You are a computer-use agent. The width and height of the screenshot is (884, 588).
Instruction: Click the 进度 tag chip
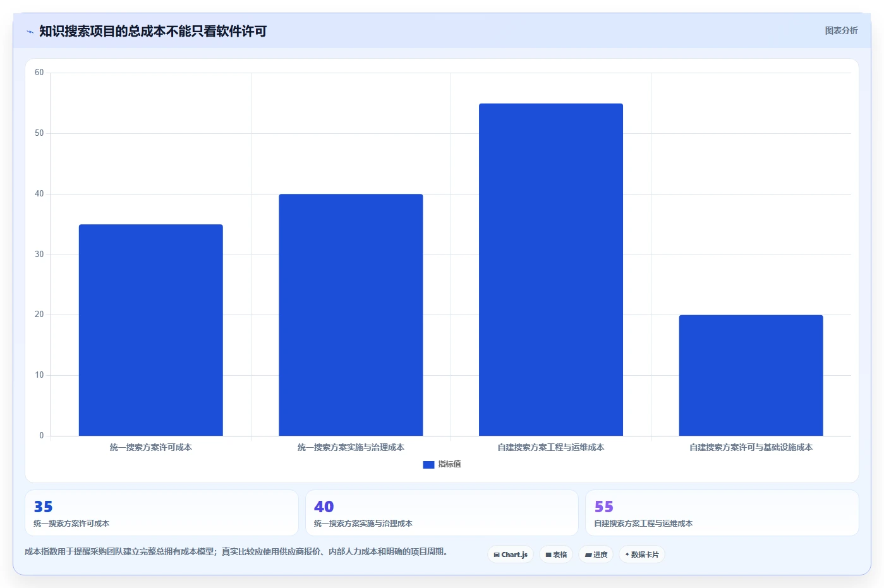[x=596, y=555]
